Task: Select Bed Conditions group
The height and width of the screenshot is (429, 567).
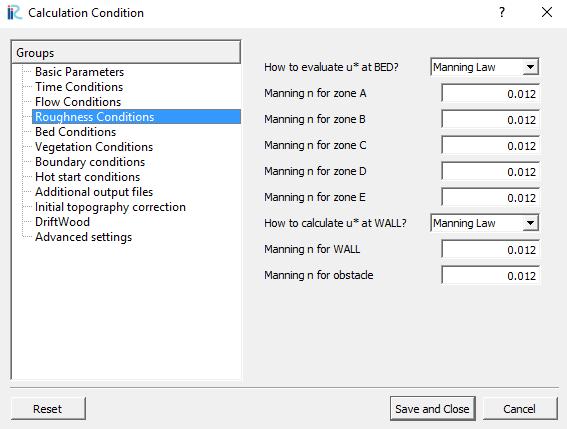Action: (x=75, y=132)
